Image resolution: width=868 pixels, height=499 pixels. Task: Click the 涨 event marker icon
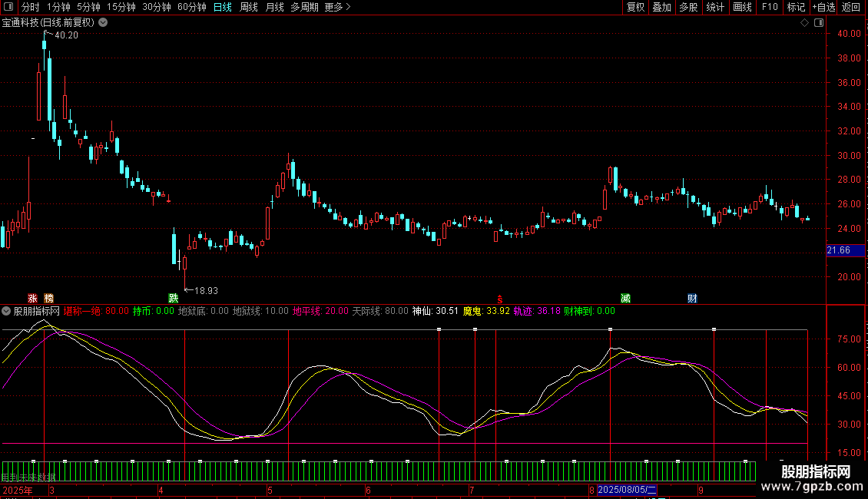coord(33,298)
